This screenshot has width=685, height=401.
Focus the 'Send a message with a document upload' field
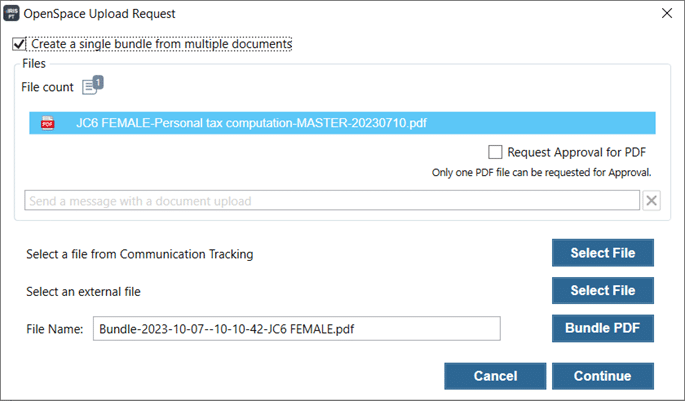(x=332, y=200)
